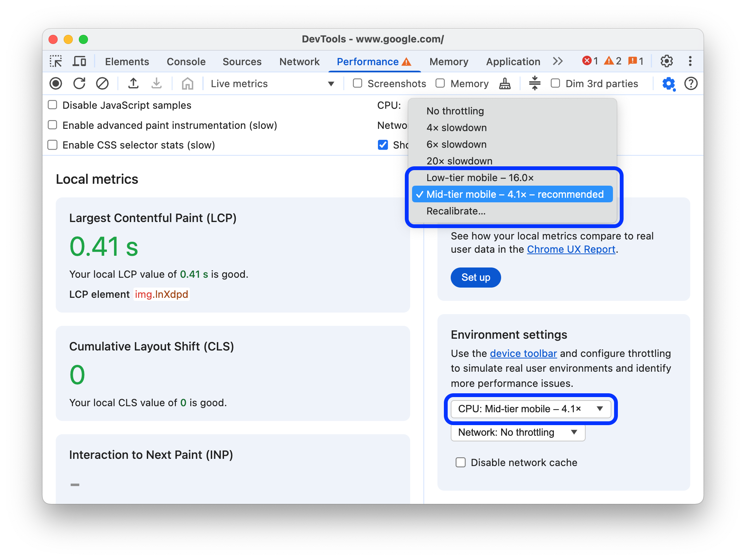Image resolution: width=746 pixels, height=560 pixels.
Task: Click the upload profile icon
Action: [132, 83]
